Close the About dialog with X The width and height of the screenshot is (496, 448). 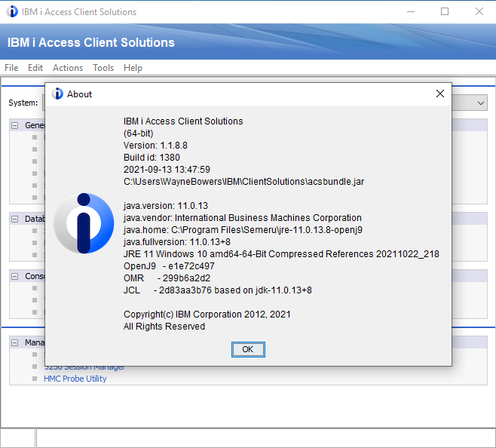coord(440,94)
